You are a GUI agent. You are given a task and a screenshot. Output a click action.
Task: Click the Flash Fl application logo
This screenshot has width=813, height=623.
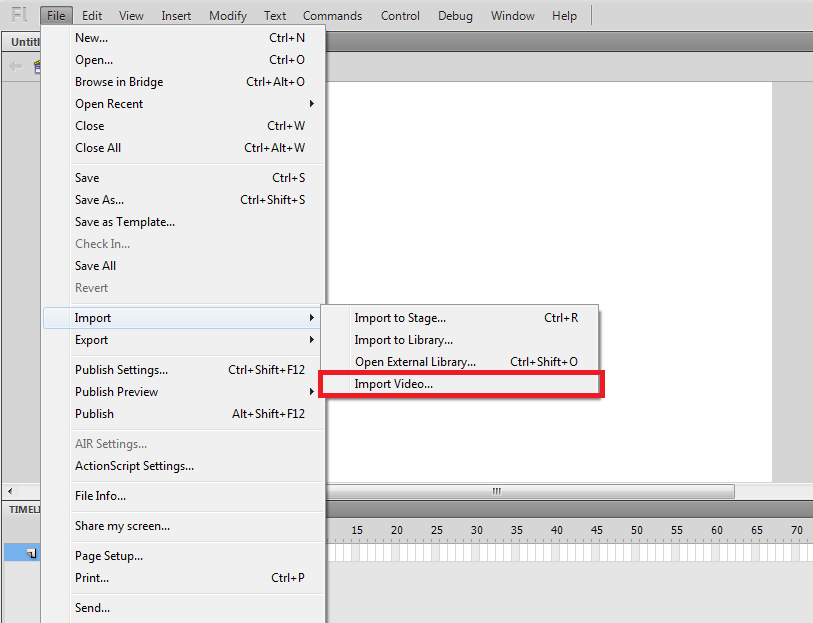pyautogui.click(x=19, y=15)
